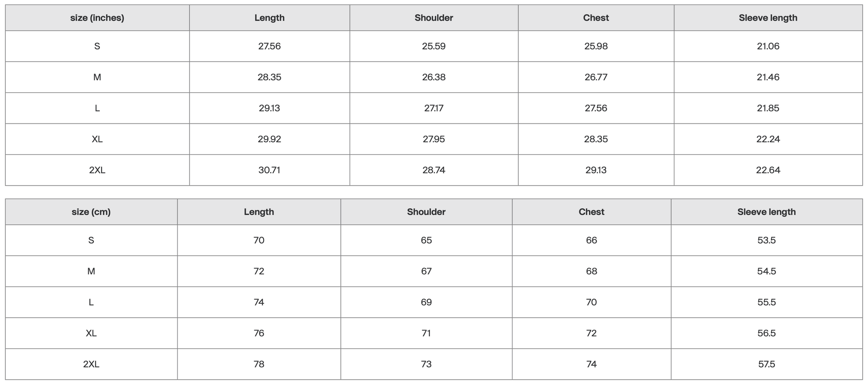Click the Length header in the cm table

tap(259, 212)
